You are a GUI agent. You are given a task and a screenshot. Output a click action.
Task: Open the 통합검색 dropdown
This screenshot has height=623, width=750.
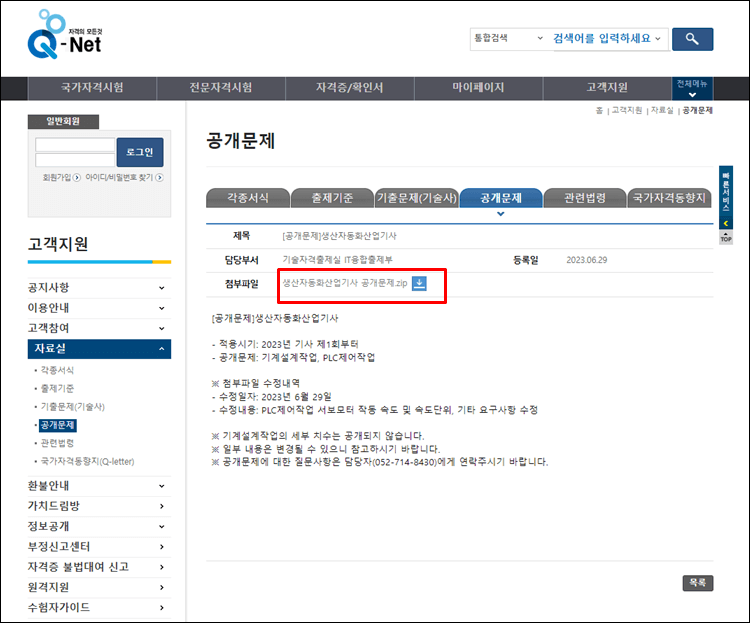508,38
